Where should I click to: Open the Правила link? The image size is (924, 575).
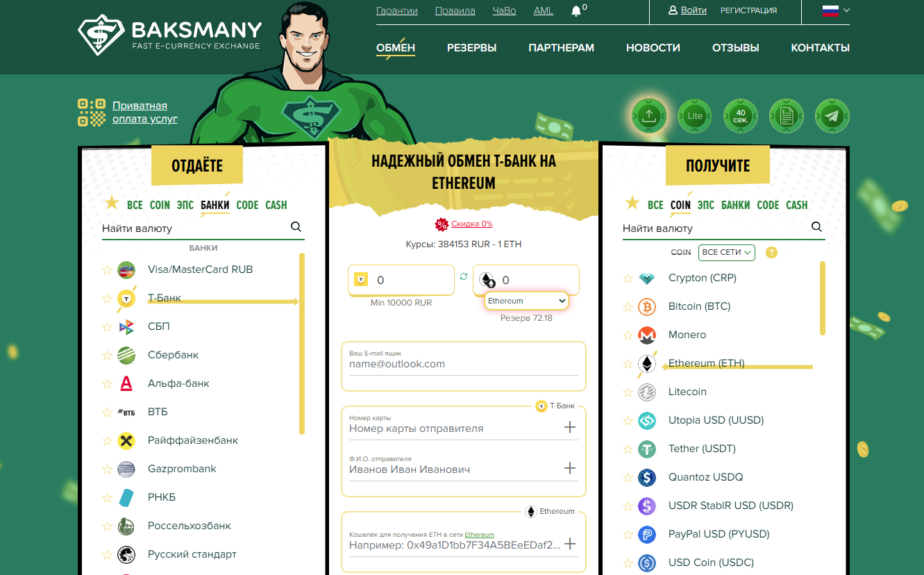click(455, 10)
